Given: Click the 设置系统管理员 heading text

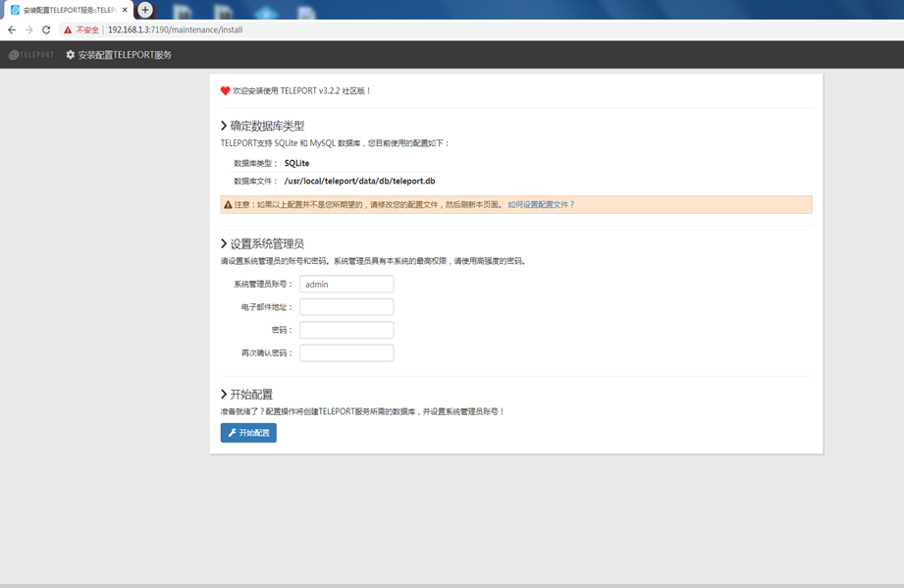Looking at the screenshot, I should (x=268, y=243).
